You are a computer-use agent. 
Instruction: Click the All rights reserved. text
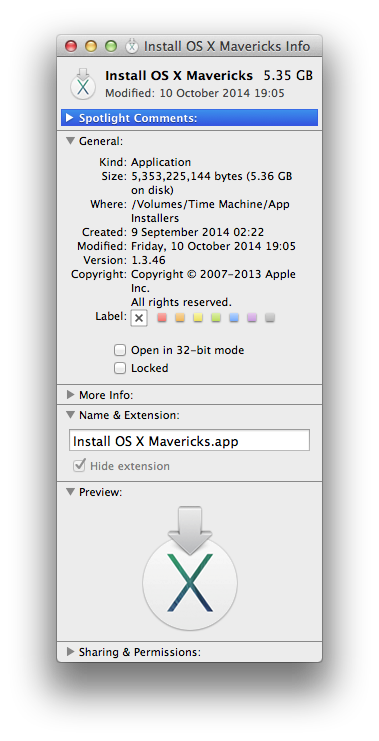(181, 302)
